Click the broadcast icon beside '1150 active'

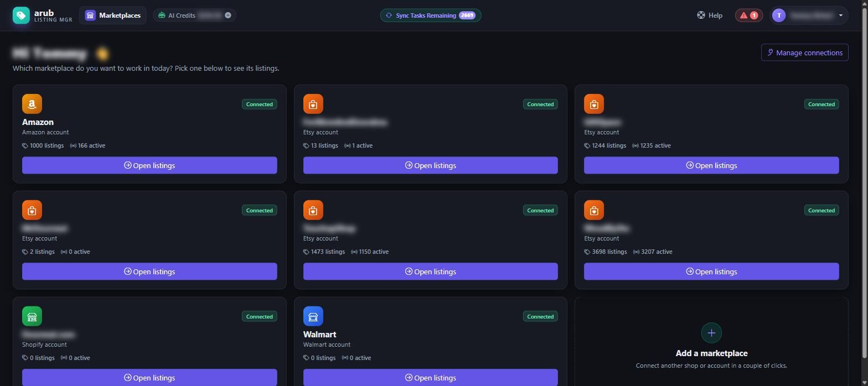point(354,252)
